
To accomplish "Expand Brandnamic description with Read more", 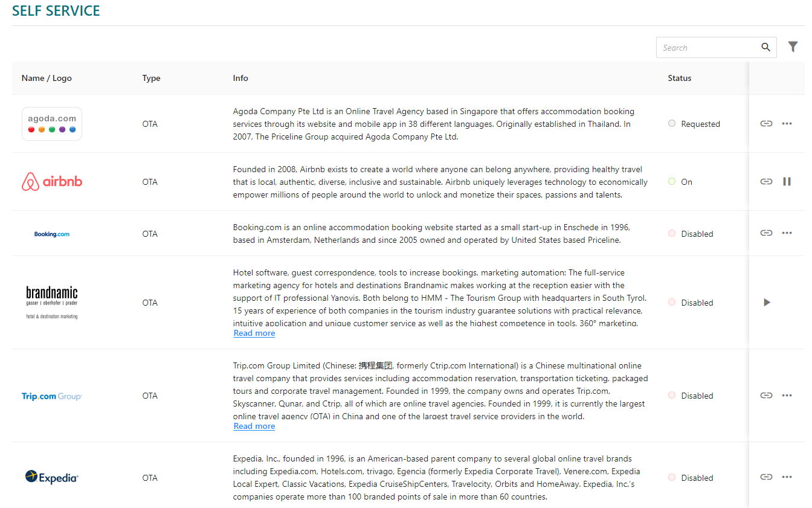I will 254,333.
